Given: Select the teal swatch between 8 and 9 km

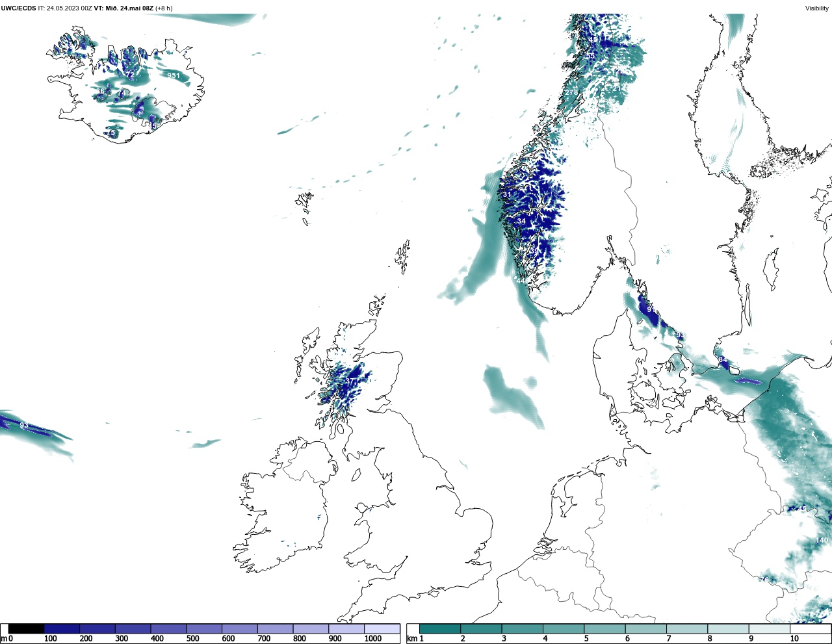Looking at the screenshot, I should [x=728, y=628].
